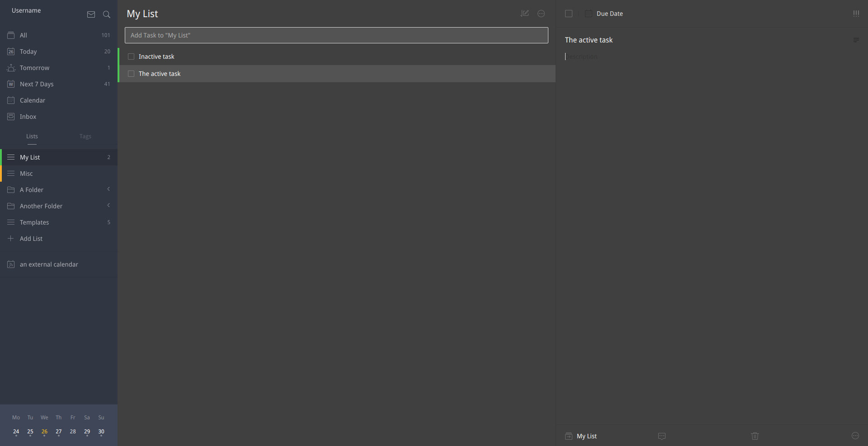Add a new list via Add List
This screenshot has width=868, height=446.
point(32,238)
